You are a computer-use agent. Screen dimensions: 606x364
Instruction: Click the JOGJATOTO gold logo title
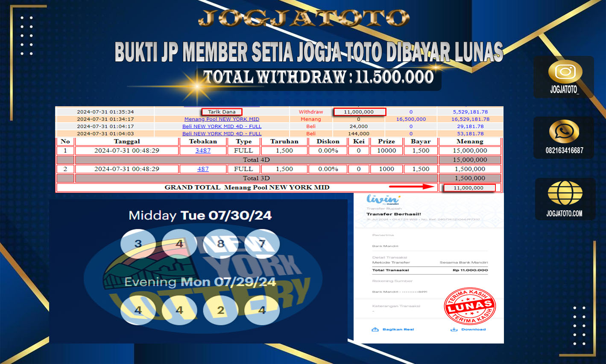[x=304, y=18]
